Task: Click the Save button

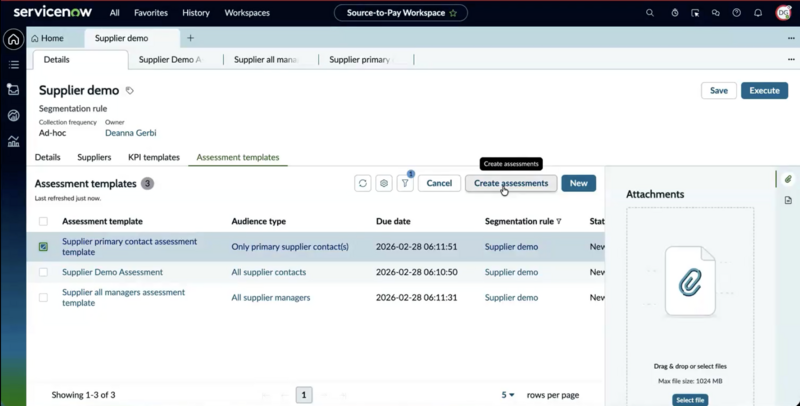Action: coord(718,90)
